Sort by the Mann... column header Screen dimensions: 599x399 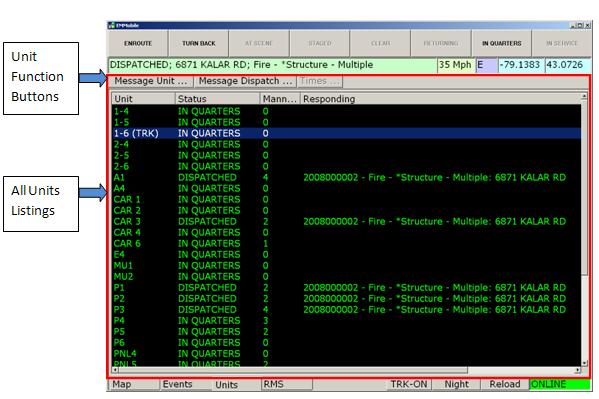click(280, 99)
